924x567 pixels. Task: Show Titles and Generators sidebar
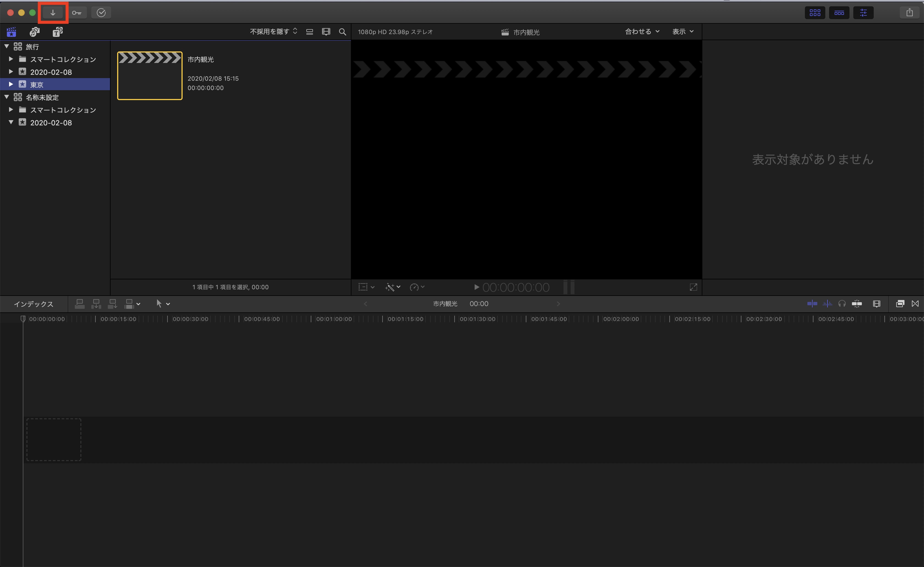click(x=57, y=32)
